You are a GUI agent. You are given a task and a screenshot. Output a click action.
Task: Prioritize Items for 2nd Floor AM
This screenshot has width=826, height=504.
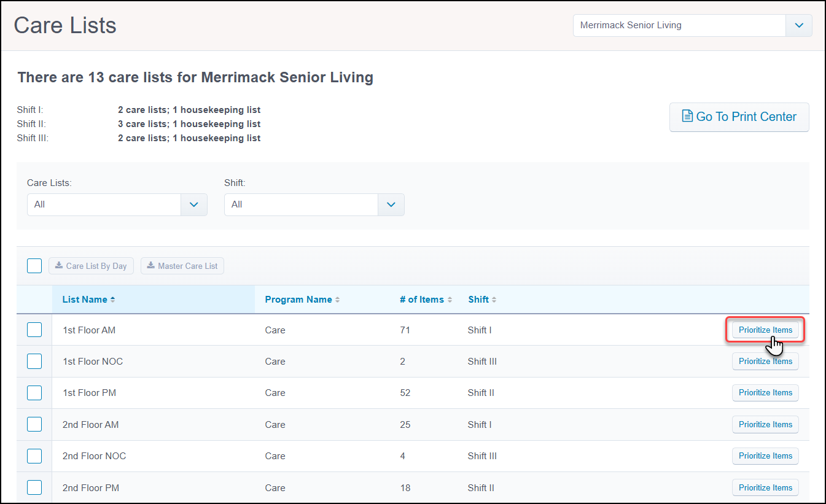click(765, 424)
